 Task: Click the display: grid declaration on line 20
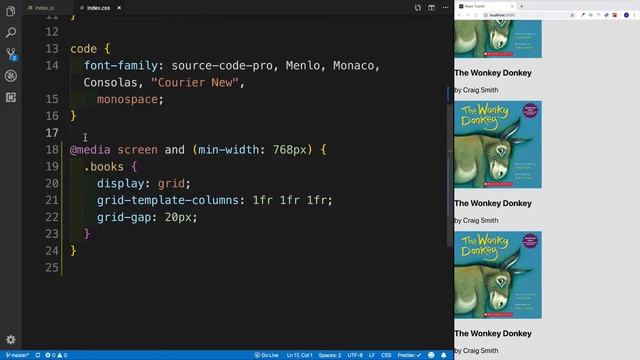144,183
